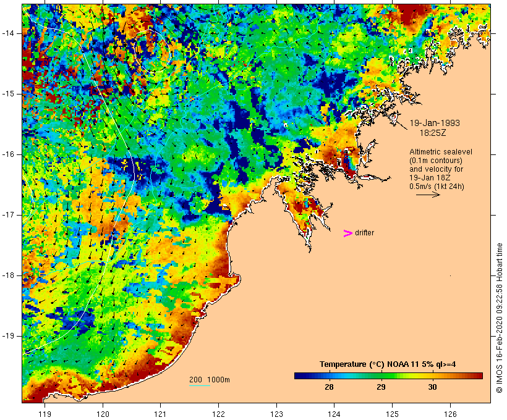Click the '(0.1m contours)' caption line
507x420 pixels.
pyautogui.click(x=435, y=161)
